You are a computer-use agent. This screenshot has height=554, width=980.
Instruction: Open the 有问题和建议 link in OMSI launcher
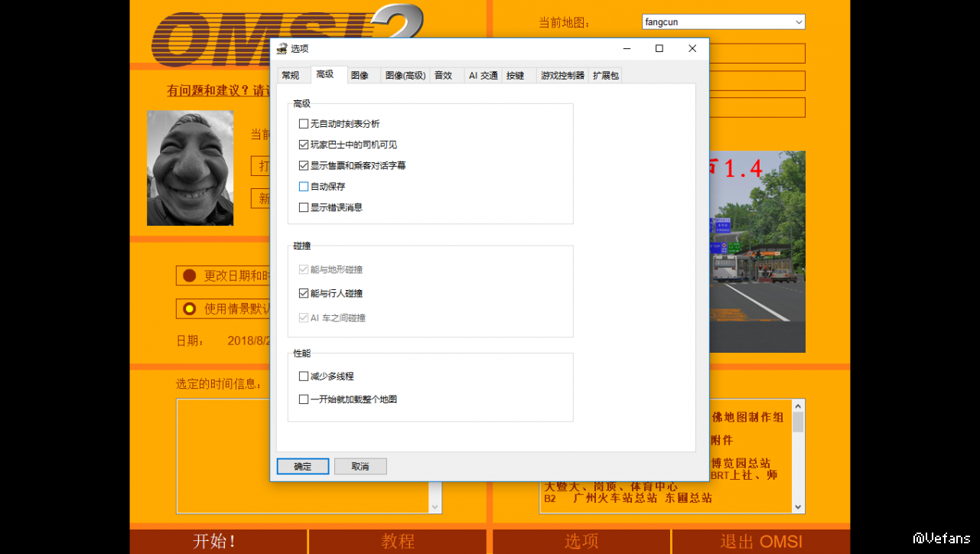point(219,91)
